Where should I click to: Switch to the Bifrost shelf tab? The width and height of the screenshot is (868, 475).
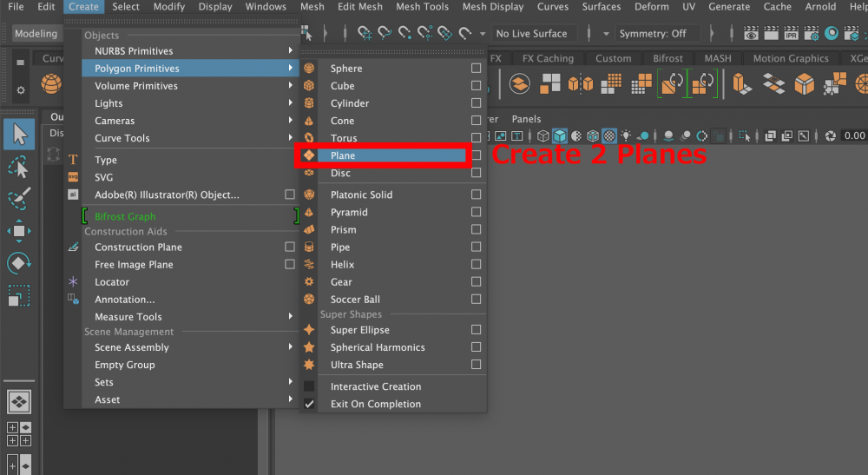667,59
